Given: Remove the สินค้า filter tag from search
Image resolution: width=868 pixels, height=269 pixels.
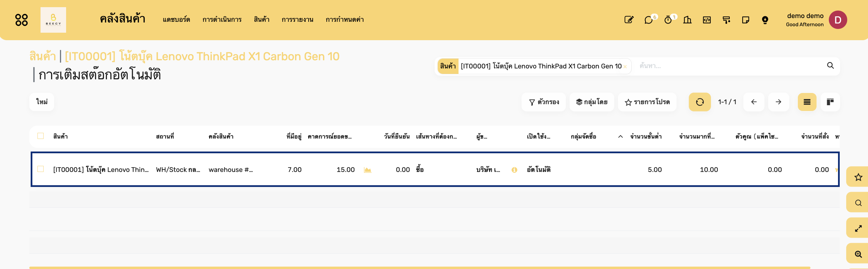Looking at the screenshot, I should (625, 67).
